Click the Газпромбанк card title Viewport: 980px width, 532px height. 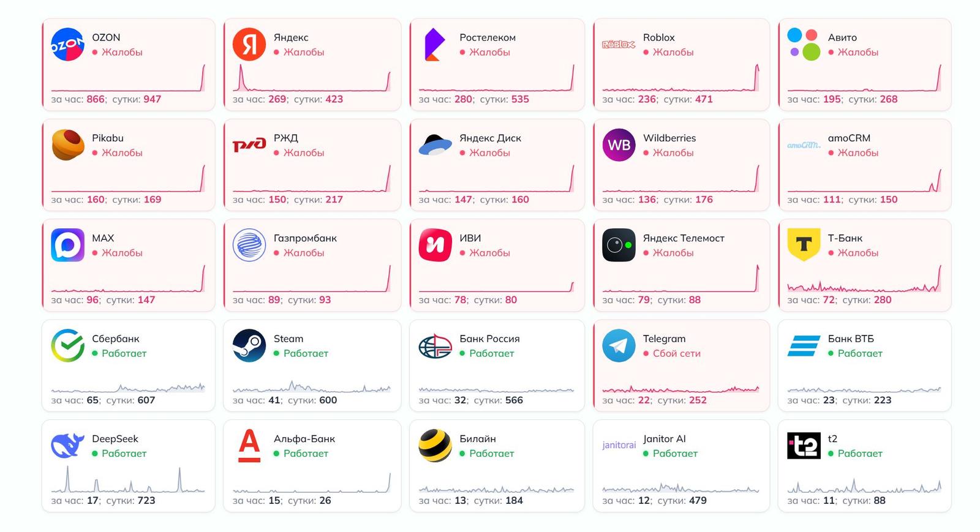pyautogui.click(x=305, y=238)
